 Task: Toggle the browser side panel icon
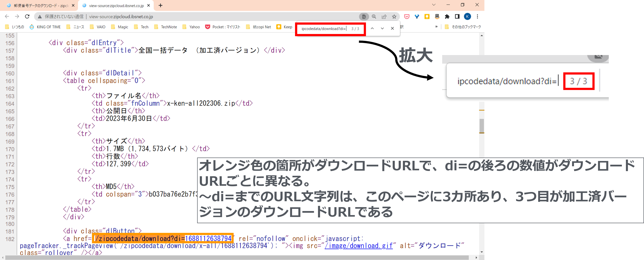point(457,17)
